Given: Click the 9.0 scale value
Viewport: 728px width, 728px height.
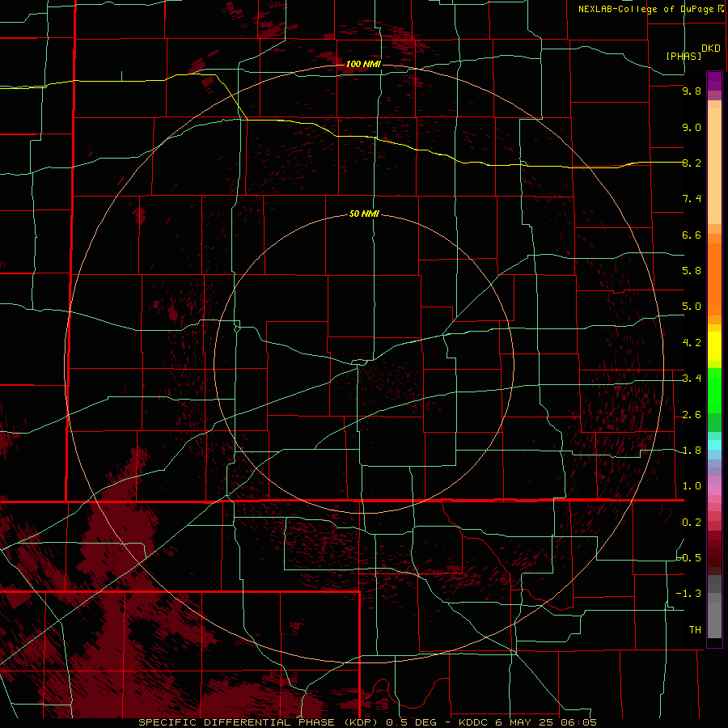Looking at the screenshot, I should pos(692,127).
